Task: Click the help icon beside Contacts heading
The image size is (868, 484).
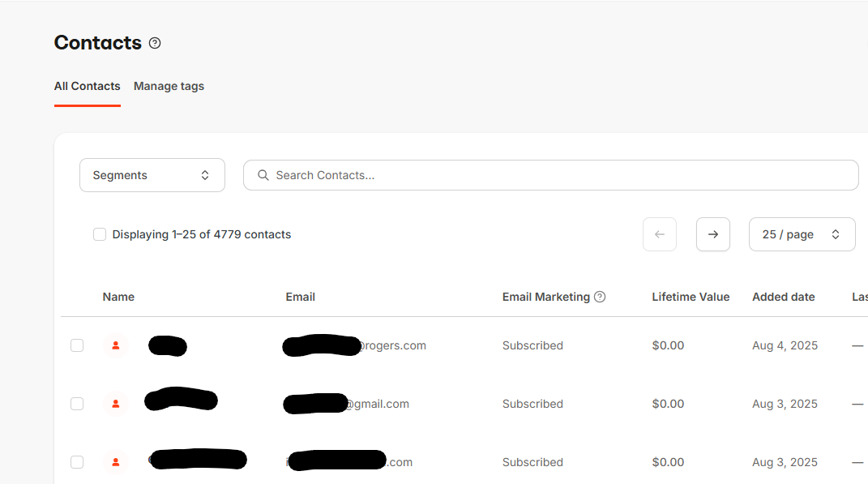Action: point(155,43)
